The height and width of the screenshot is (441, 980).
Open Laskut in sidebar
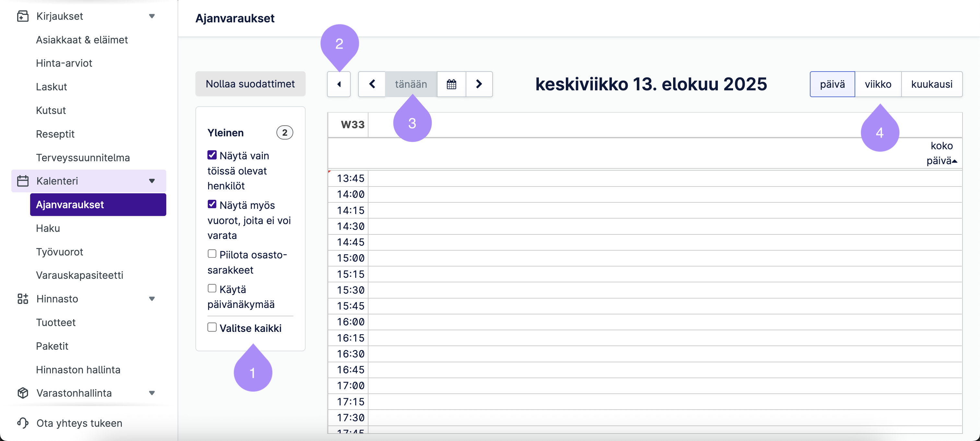click(51, 87)
